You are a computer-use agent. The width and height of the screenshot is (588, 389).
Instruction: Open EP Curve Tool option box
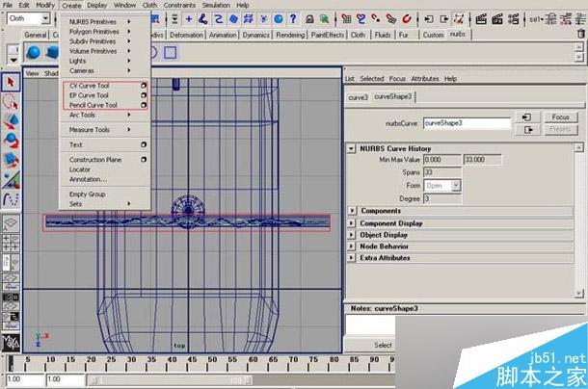coord(144,95)
